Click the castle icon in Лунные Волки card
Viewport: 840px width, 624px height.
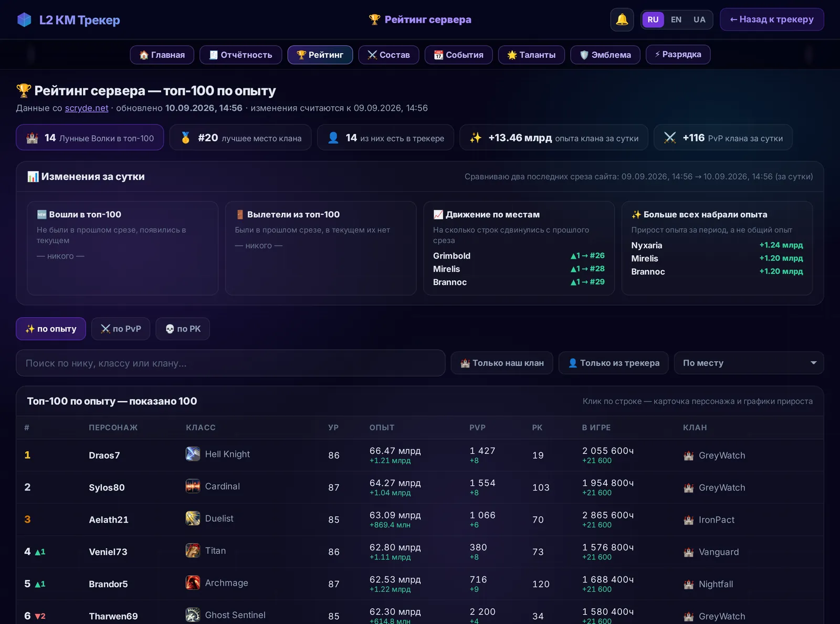pyautogui.click(x=33, y=138)
